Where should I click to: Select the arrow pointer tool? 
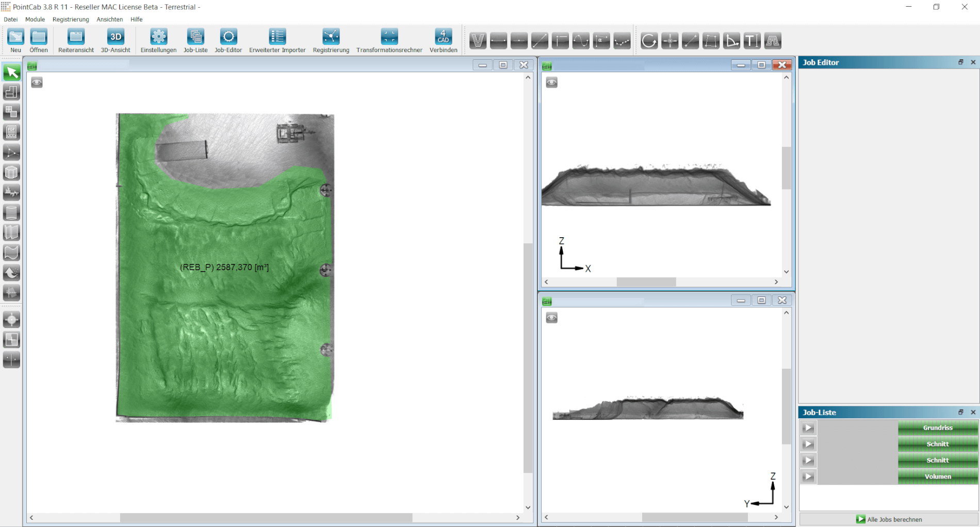[11, 73]
